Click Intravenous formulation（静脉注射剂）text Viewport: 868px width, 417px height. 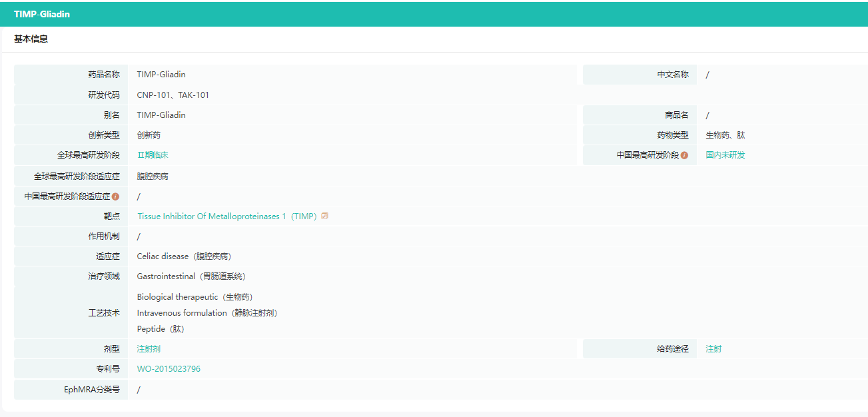click(x=207, y=313)
